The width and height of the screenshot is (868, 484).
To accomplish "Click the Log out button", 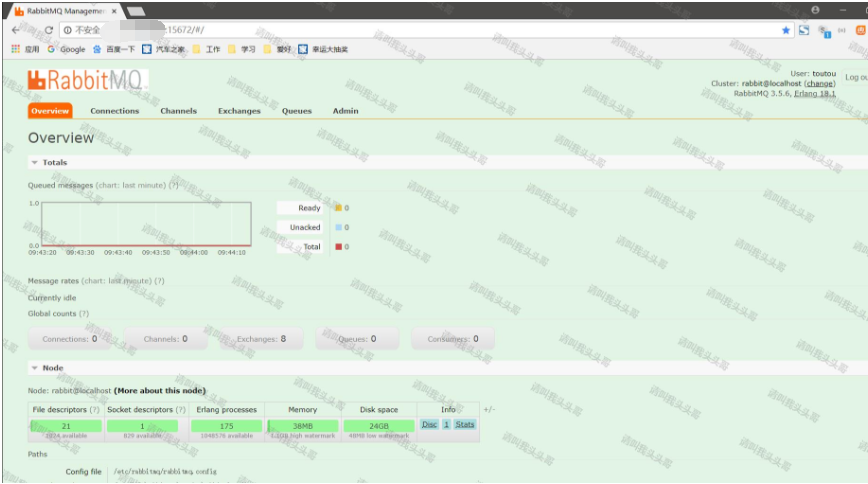I will tap(856, 78).
